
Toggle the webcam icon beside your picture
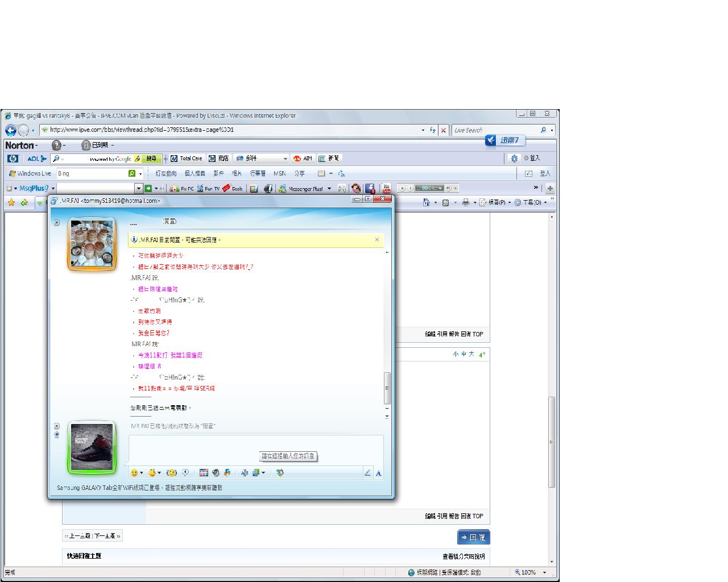pos(56,435)
